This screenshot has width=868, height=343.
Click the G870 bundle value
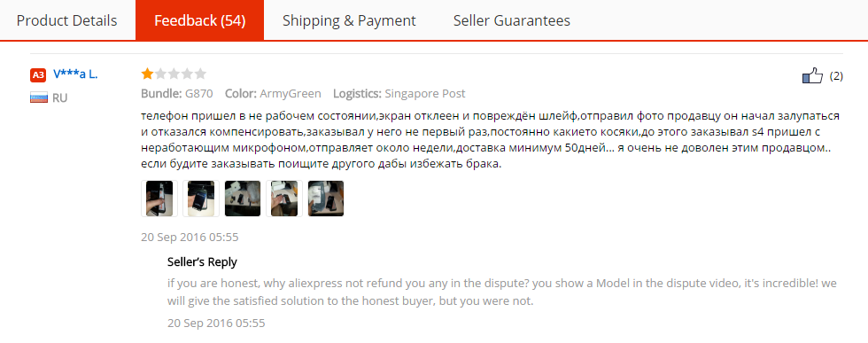[198, 94]
